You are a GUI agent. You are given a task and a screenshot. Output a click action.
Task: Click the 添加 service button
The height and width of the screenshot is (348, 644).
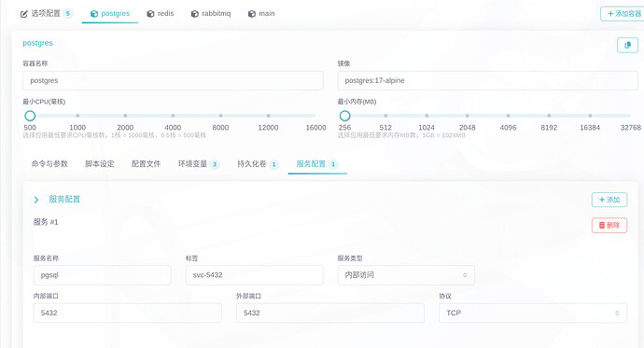click(609, 200)
